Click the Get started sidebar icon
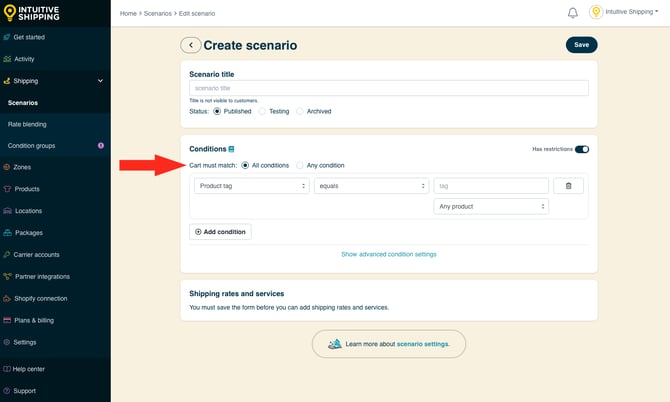 [x=7, y=37]
